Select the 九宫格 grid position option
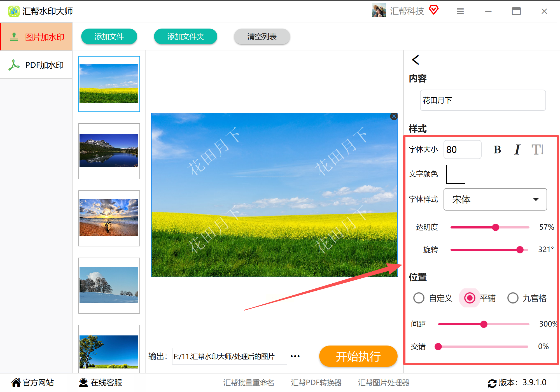The image size is (560, 392). click(513, 298)
